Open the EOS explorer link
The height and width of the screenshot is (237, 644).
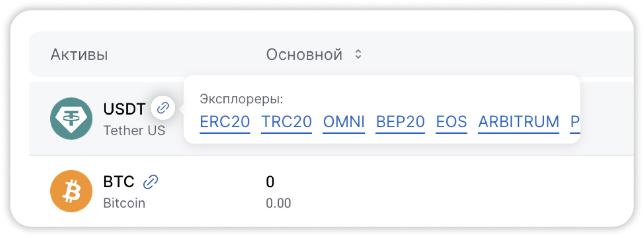click(x=452, y=122)
